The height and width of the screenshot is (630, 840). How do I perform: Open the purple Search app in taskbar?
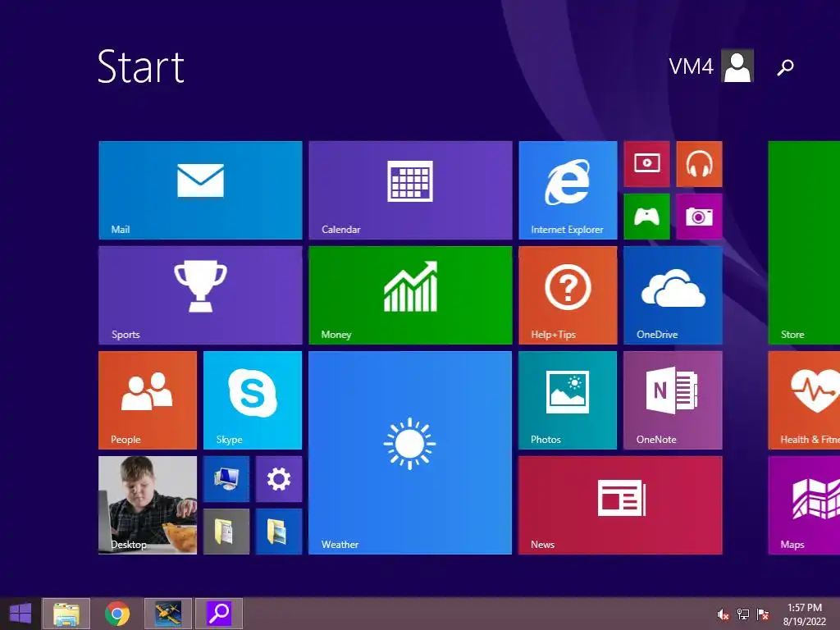click(219, 614)
